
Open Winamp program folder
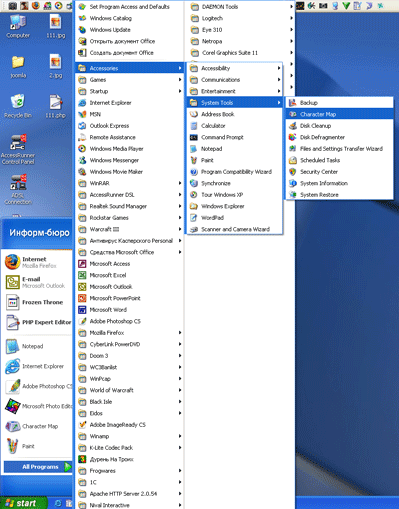[x=130, y=436]
